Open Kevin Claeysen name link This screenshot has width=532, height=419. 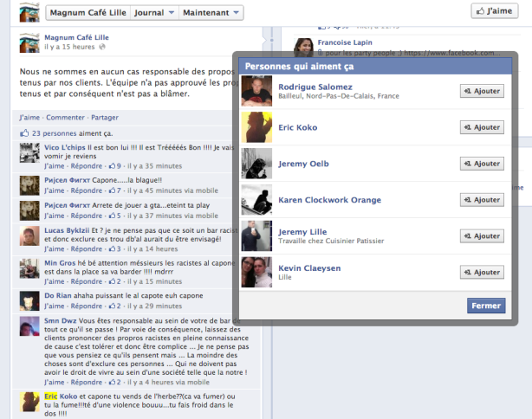pos(309,268)
